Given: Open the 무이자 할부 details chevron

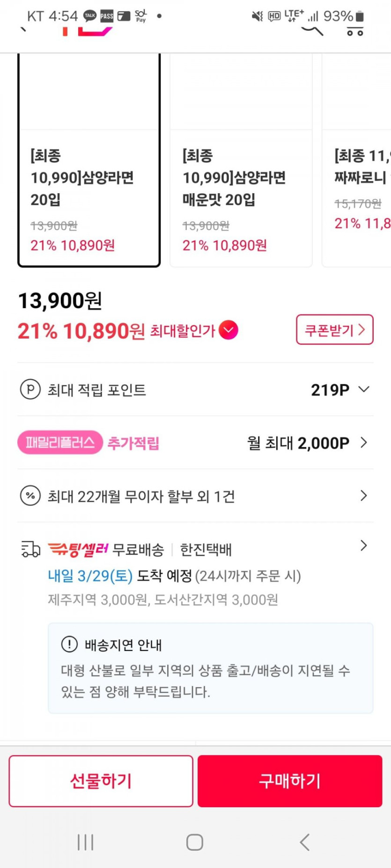Looking at the screenshot, I should pos(364,496).
